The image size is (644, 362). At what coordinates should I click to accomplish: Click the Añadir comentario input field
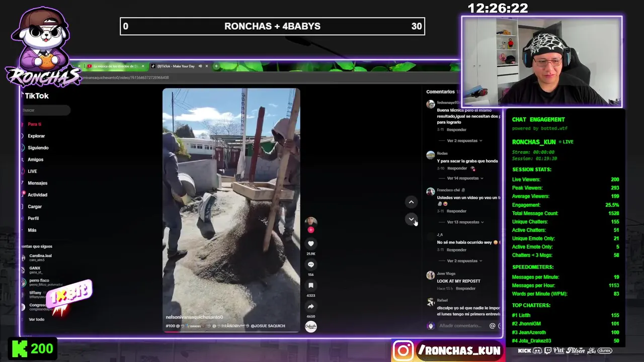point(461,326)
